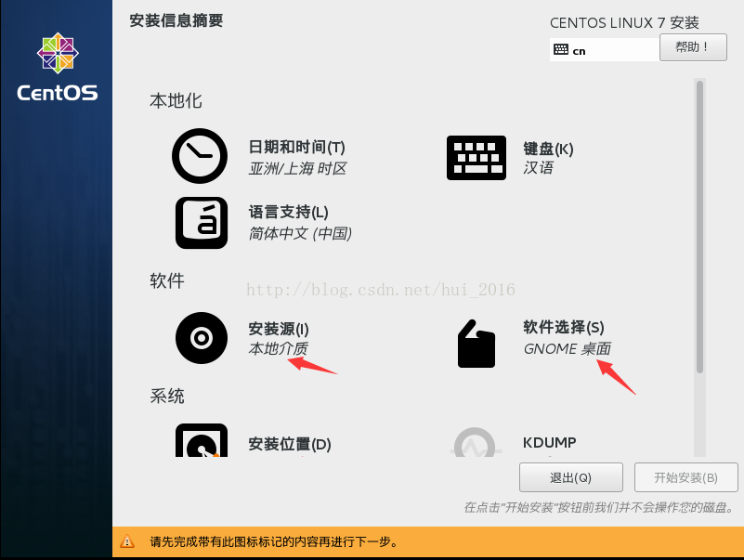Click the 汉语 keyboard value text

(538, 167)
